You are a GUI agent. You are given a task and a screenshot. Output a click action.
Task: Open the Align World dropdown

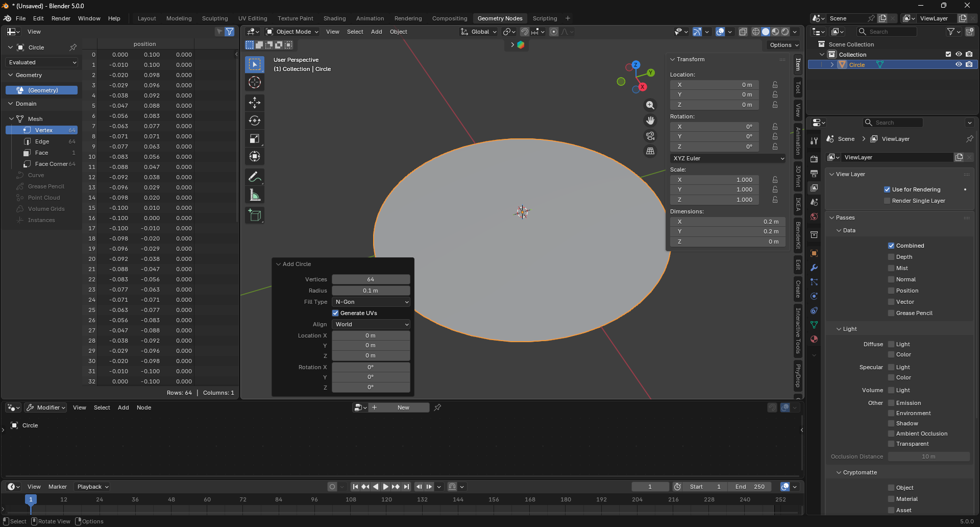tap(371, 324)
